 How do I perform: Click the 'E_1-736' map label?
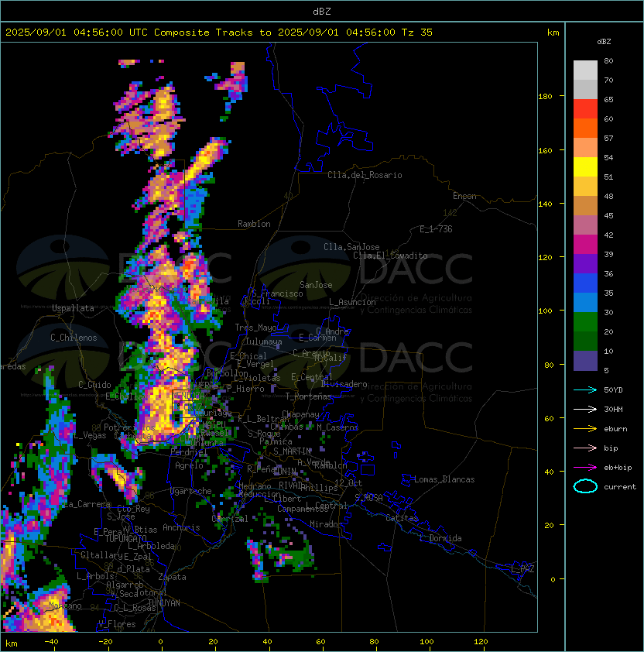coord(436,229)
